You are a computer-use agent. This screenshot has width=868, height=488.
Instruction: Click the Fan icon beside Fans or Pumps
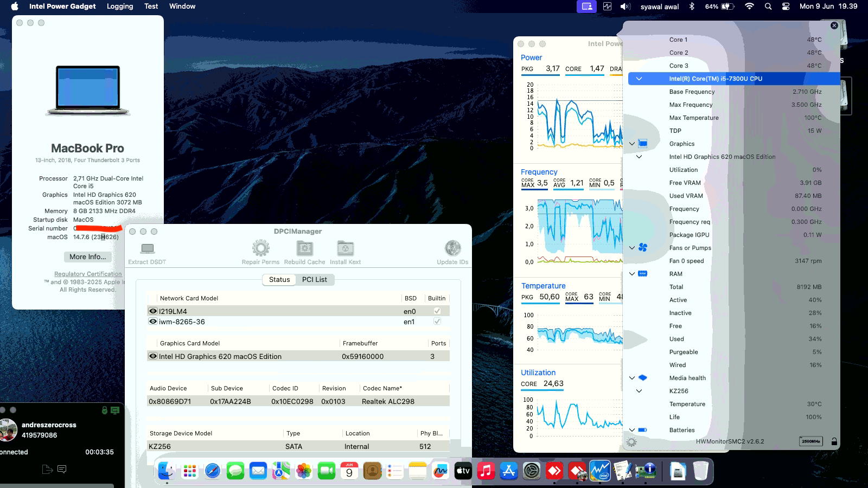tap(642, 248)
